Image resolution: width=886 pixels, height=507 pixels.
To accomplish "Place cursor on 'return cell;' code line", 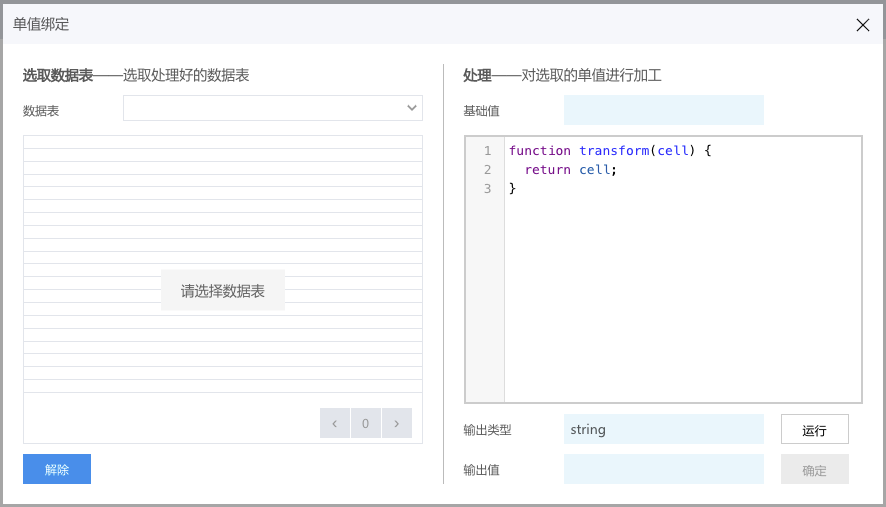I will coord(570,170).
